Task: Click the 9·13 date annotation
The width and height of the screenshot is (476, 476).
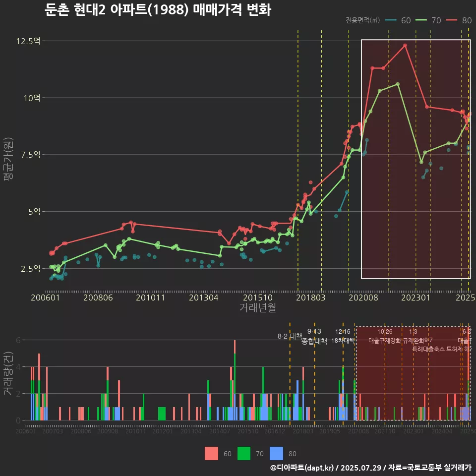Action: pos(314,332)
